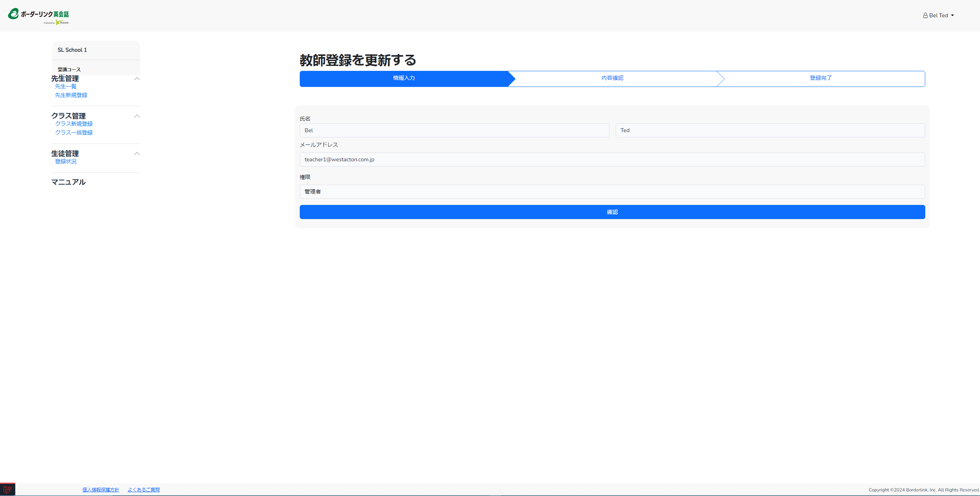This screenshot has width=980, height=496.
Task: Open the 先生一覧 link
Action: tap(66, 87)
